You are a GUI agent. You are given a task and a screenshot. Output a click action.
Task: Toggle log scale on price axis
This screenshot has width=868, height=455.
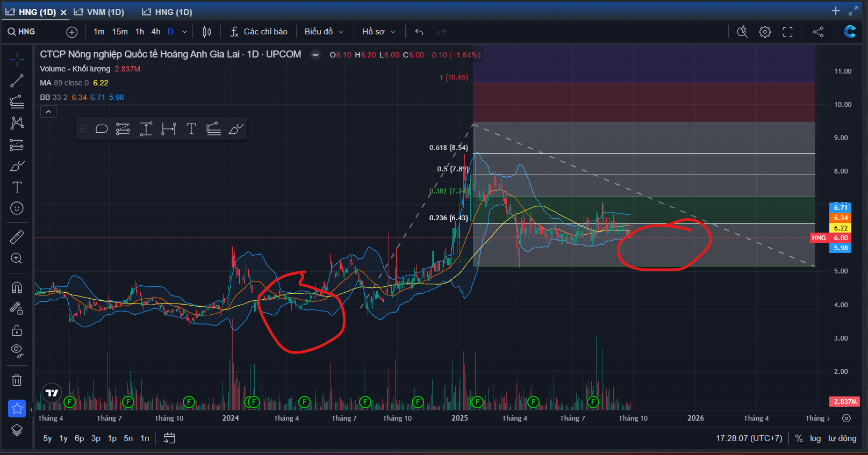(x=815, y=438)
